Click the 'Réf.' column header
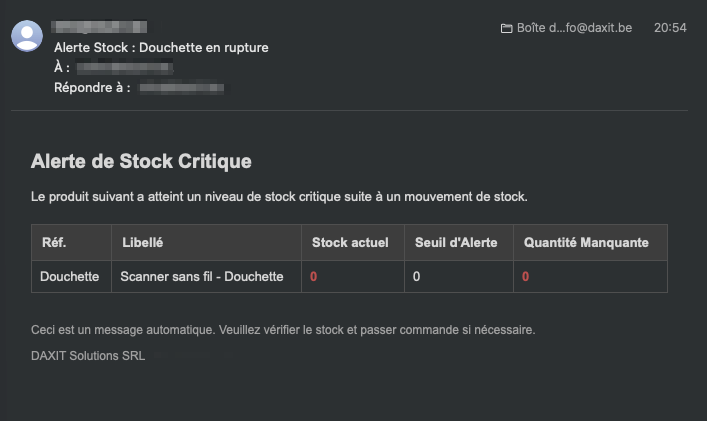Image resolution: width=707 pixels, height=421 pixels. (x=53, y=243)
